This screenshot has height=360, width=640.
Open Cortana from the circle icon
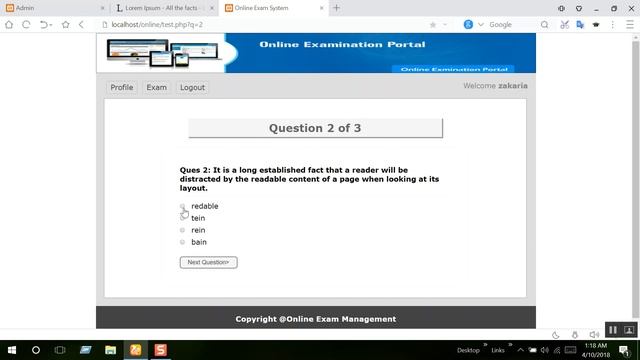(36, 350)
